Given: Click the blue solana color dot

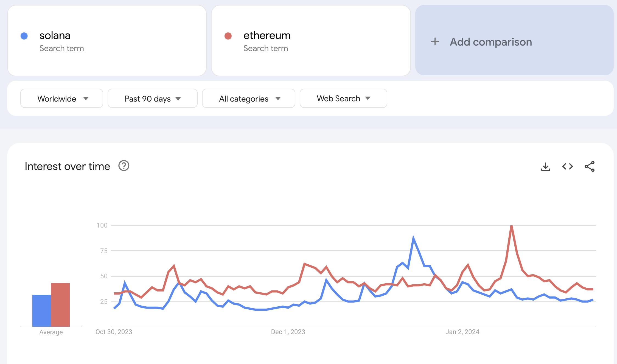Looking at the screenshot, I should coord(24,36).
